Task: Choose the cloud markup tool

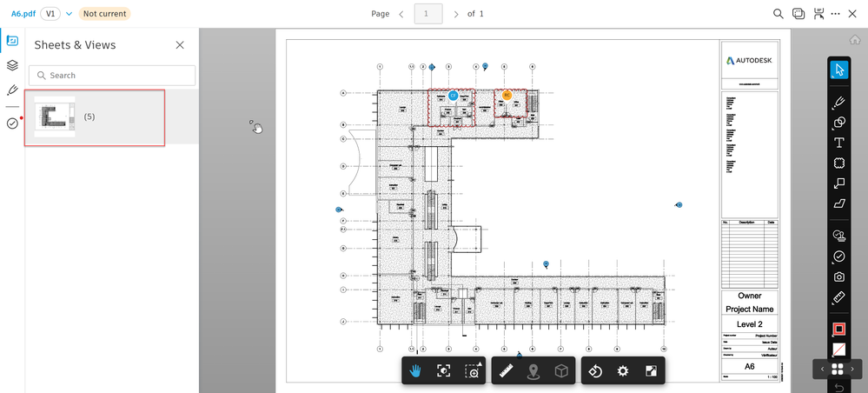Action: point(839,163)
